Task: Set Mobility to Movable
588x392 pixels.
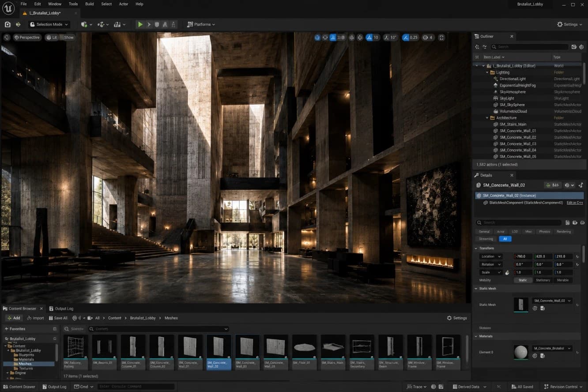Action: point(563,280)
